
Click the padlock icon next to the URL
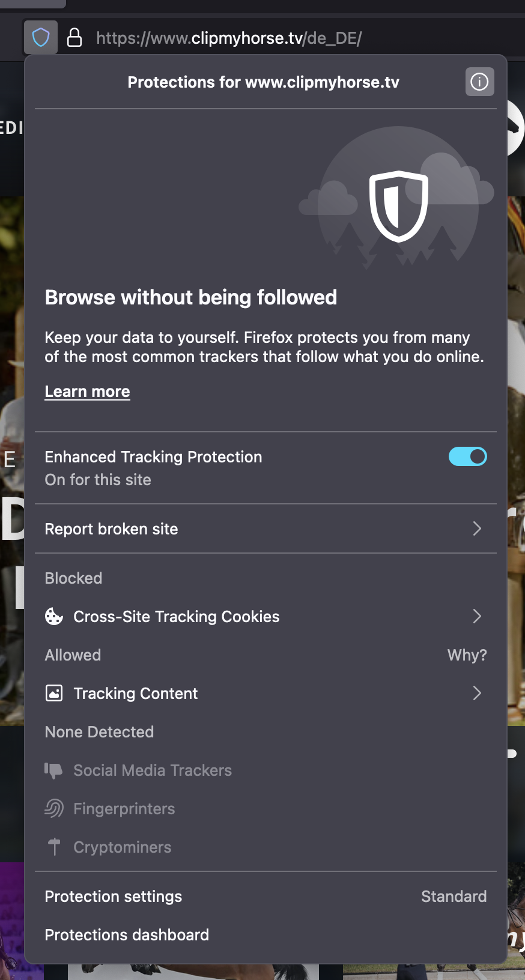pyautogui.click(x=74, y=38)
